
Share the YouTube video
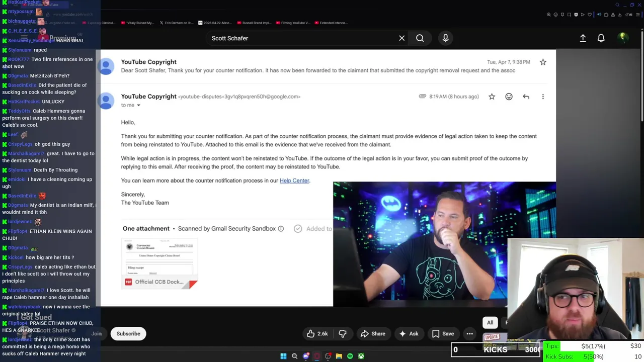373,333
